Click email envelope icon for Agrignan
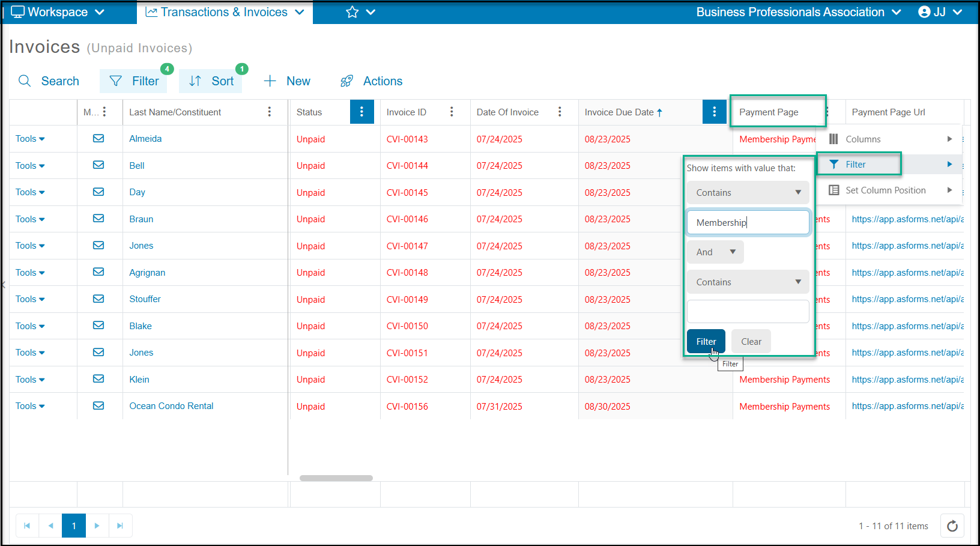Viewport: 980px width, 546px height. (x=98, y=271)
